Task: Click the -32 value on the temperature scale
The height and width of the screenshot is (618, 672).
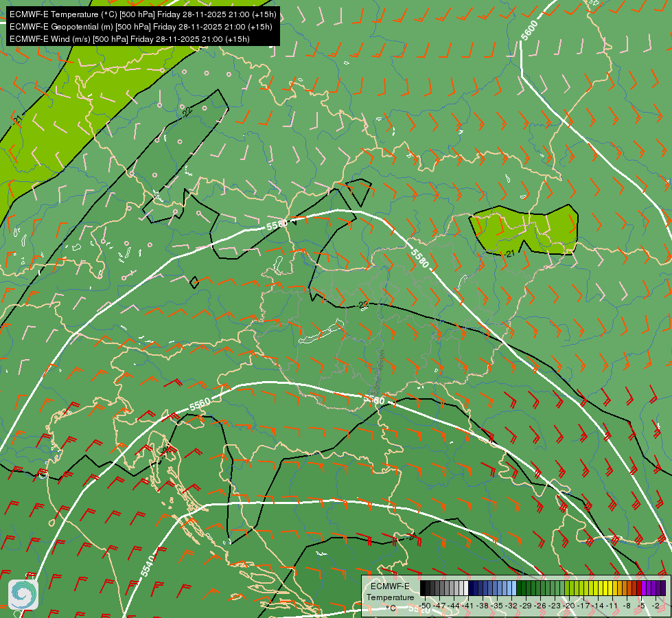Action: pyautogui.click(x=511, y=606)
